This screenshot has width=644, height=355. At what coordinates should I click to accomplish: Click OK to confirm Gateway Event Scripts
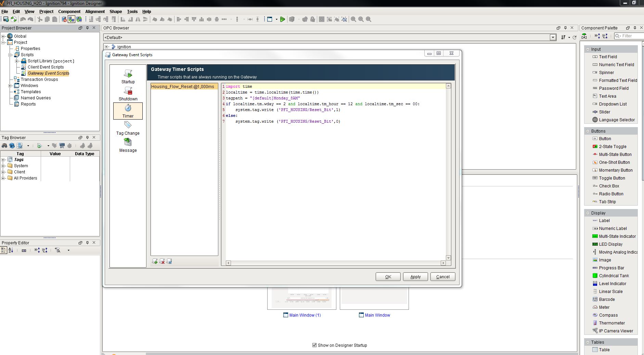point(388,277)
